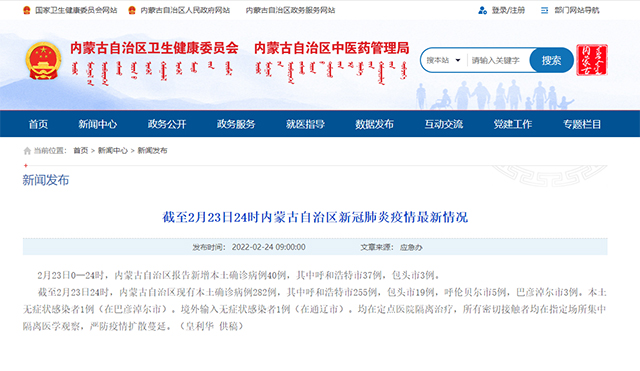The height and width of the screenshot is (371, 640).
Task: Open the 新闻中心 navigation menu
Action: click(98, 124)
